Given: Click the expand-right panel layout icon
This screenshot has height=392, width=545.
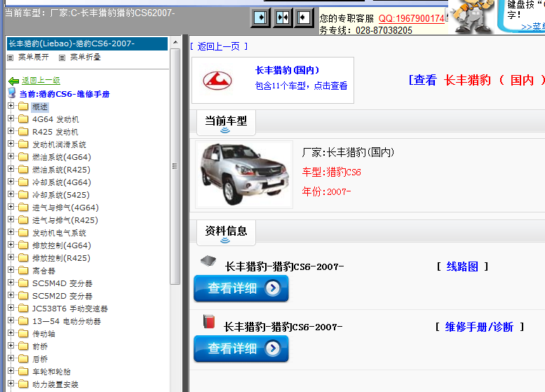Looking at the screenshot, I should point(260,18).
